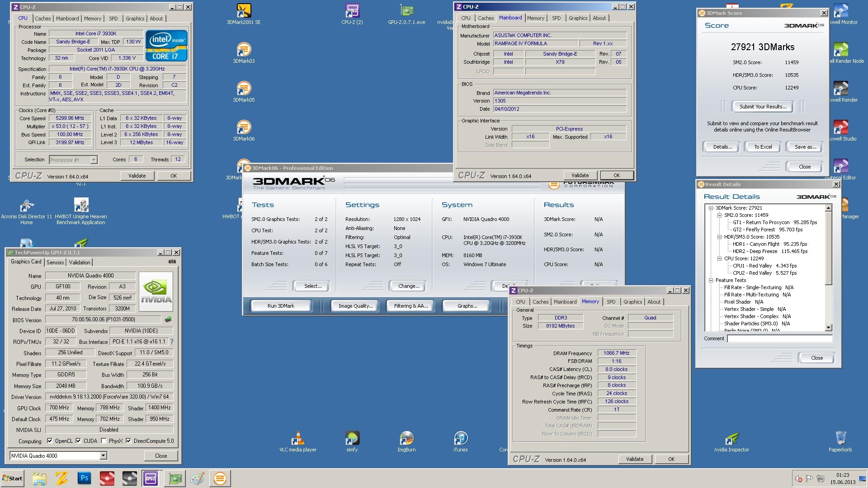Click the Graphs... button
868x488 pixels.
pos(467,306)
